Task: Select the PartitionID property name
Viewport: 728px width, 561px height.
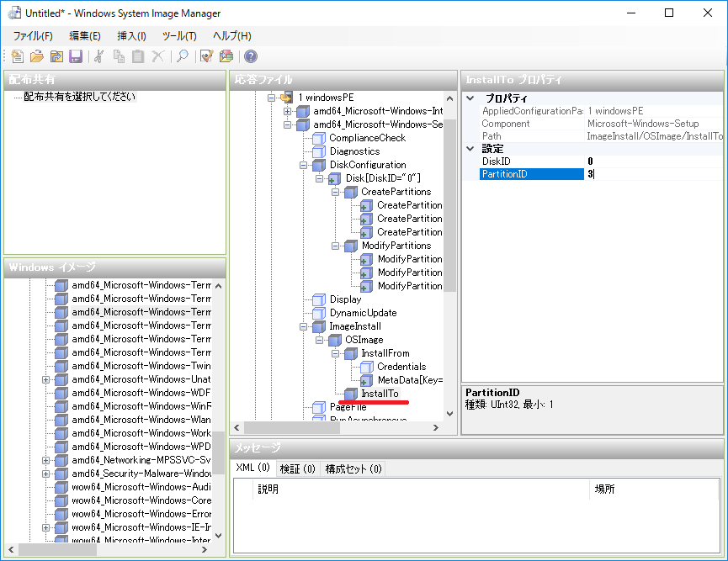Action: (532, 174)
